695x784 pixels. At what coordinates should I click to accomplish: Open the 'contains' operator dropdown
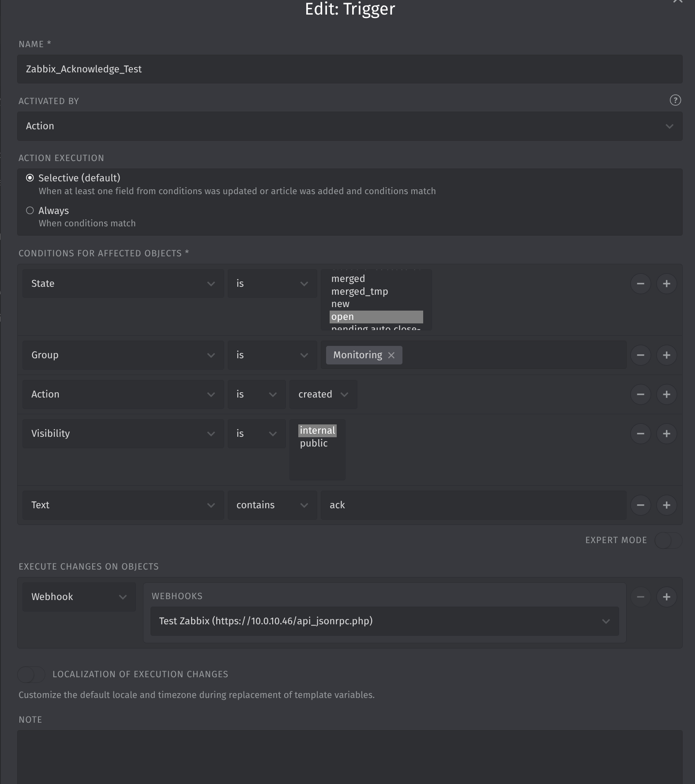tap(272, 505)
